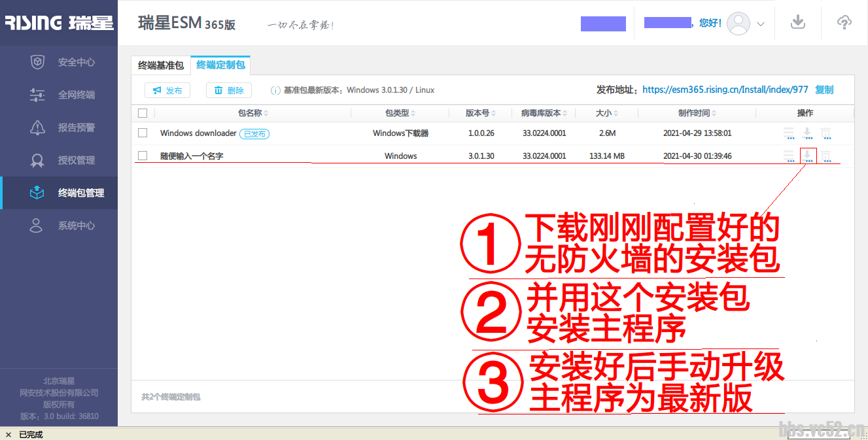The image size is (868, 440).
Task: Click version cell 1.0.0.26
Action: pyautogui.click(x=481, y=133)
